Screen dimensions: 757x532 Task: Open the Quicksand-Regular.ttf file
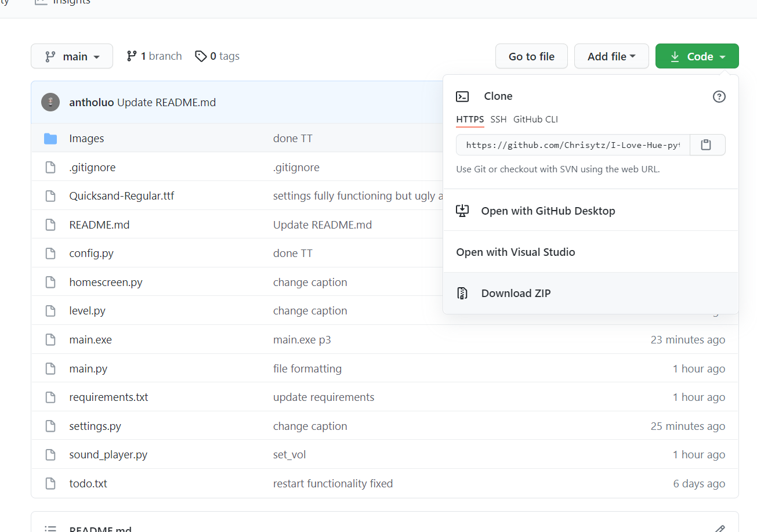tap(122, 196)
